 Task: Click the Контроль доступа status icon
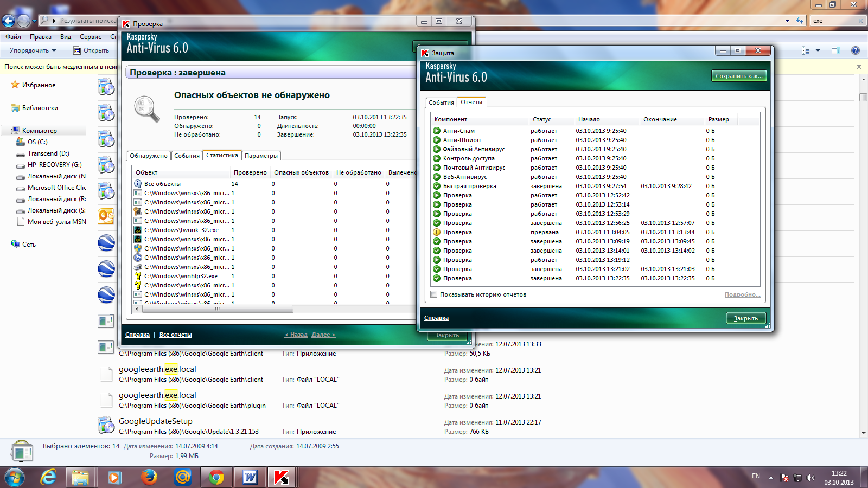click(437, 158)
